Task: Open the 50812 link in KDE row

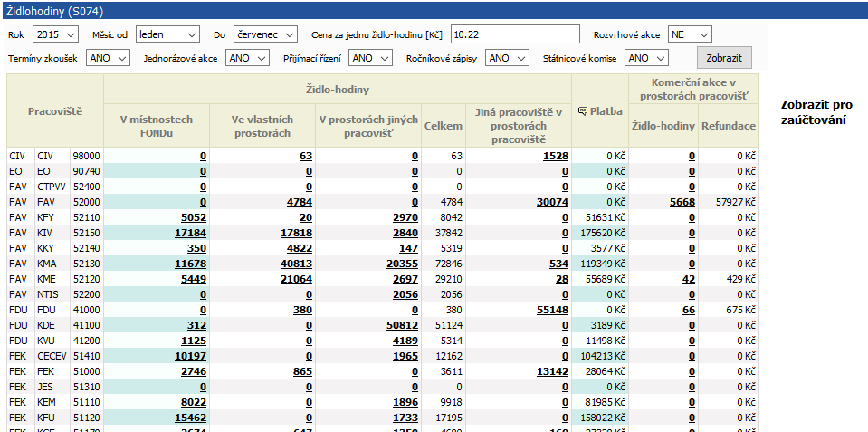Action: pos(403,325)
